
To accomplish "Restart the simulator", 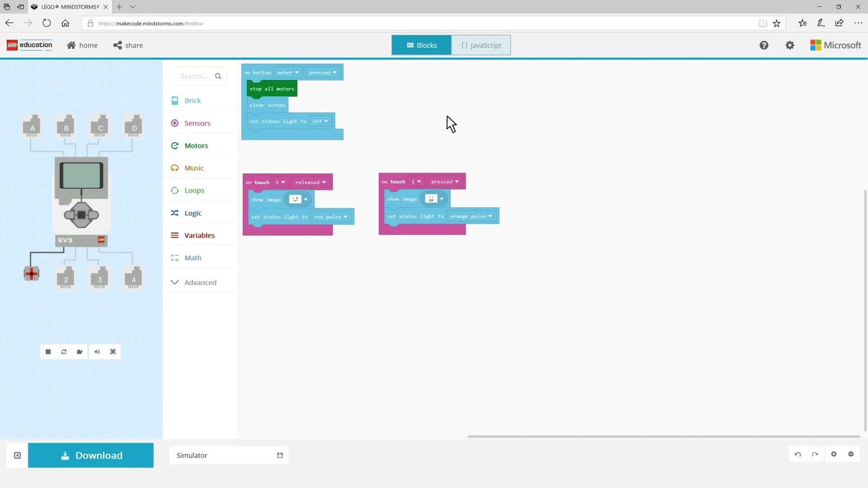I will [64, 352].
